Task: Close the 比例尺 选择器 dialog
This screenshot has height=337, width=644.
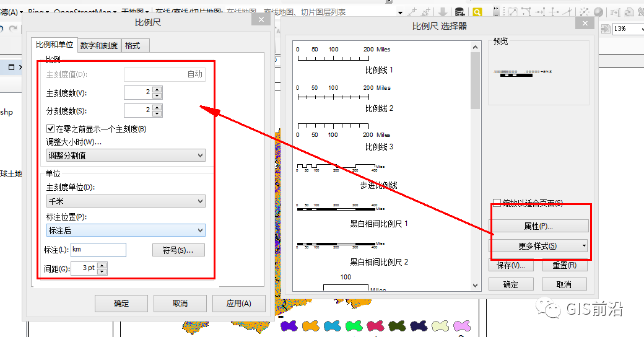Action: coord(585,24)
